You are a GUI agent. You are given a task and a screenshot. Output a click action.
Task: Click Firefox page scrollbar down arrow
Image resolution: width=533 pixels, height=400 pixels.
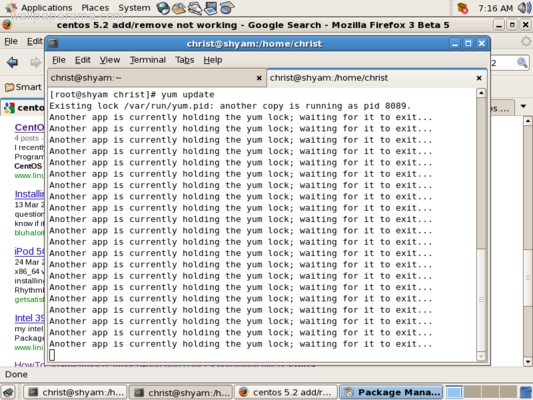point(528,362)
